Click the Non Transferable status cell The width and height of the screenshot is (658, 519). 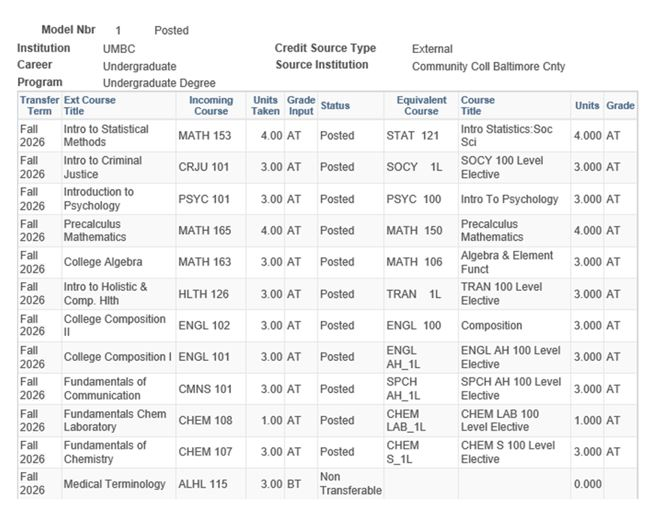pos(351,483)
